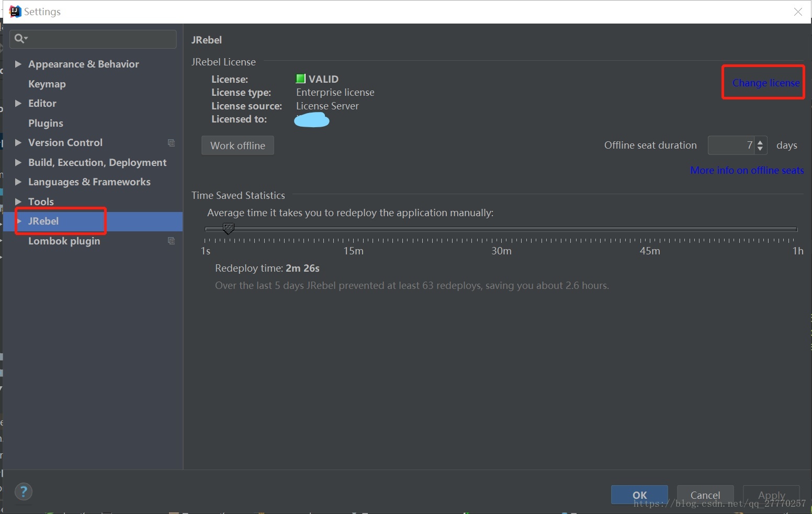Click the '15m' slider tick label
Viewport: 812px width, 514px height.
coord(353,251)
